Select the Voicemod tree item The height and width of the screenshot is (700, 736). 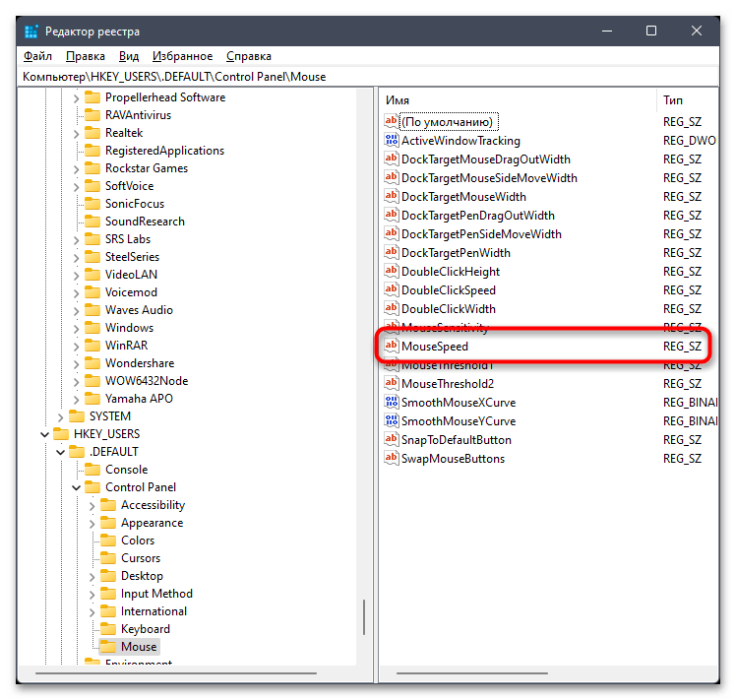131,291
